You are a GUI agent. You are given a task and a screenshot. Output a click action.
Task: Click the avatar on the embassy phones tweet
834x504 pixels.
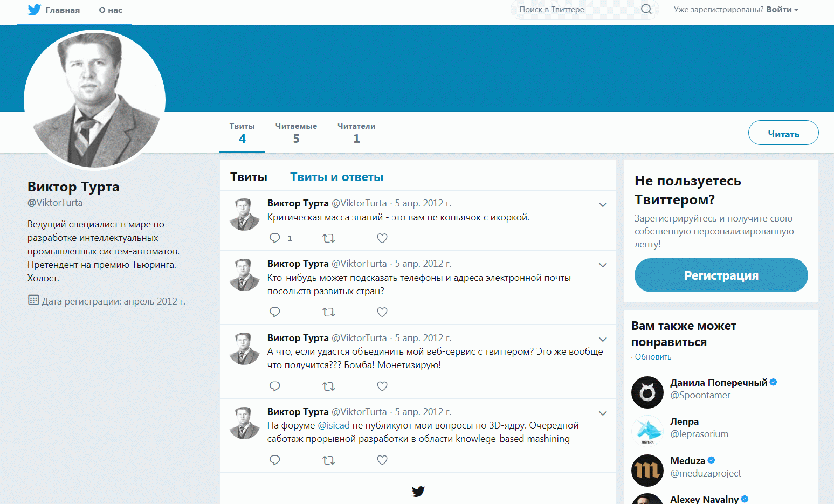tap(245, 275)
